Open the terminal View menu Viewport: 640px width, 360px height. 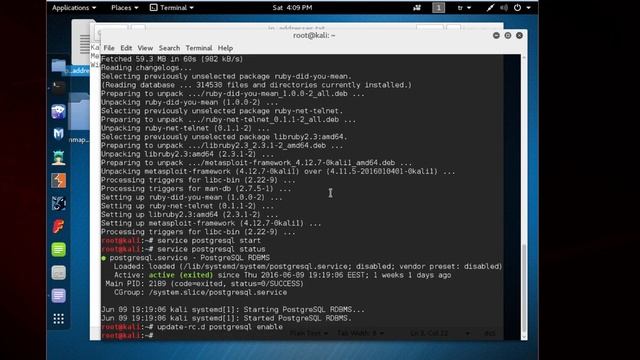[x=145, y=48]
